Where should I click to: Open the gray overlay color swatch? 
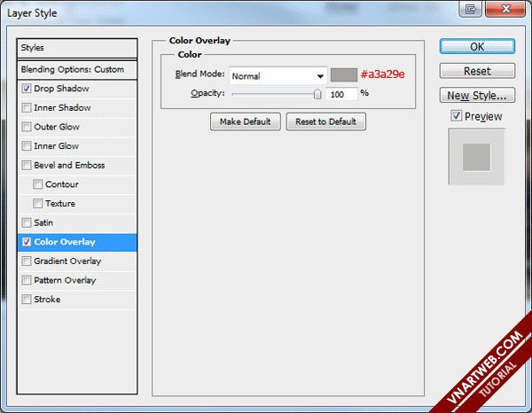[x=343, y=75]
